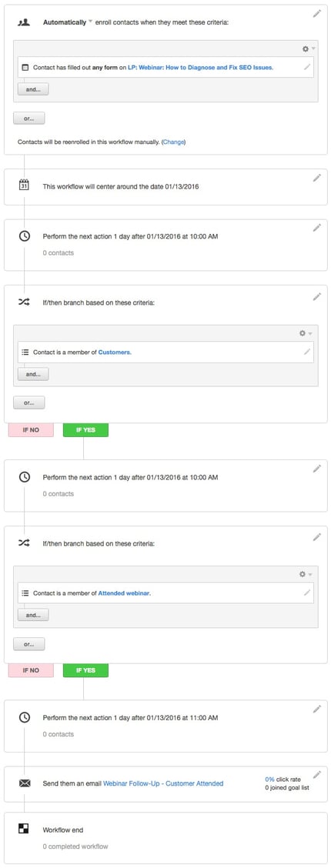Click the calendar icon for center date
Viewport: 331px width, 868px height.
pyautogui.click(x=24, y=185)
